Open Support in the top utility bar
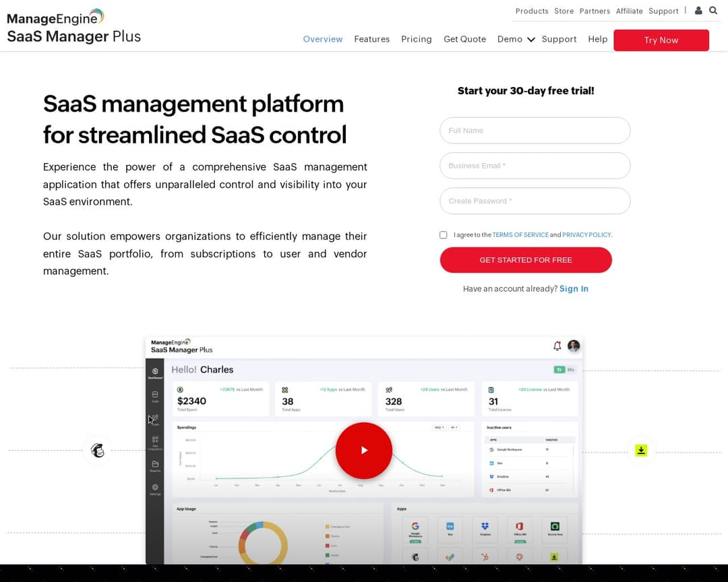Image resolution: width=728 pixels, height=582 pixels. (663, 11)
